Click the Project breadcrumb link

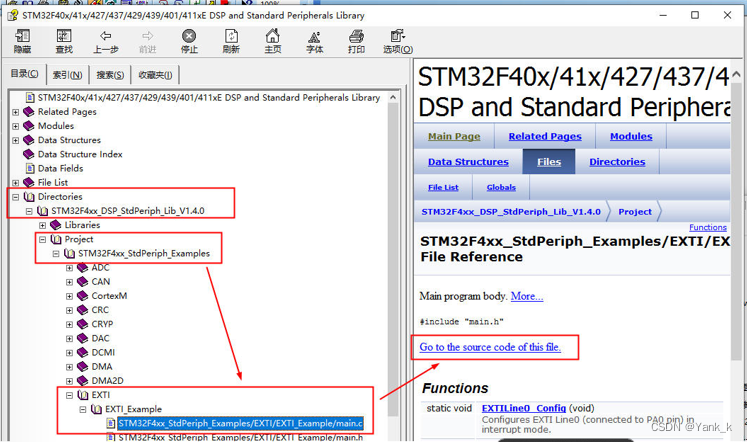pos(635,211)
